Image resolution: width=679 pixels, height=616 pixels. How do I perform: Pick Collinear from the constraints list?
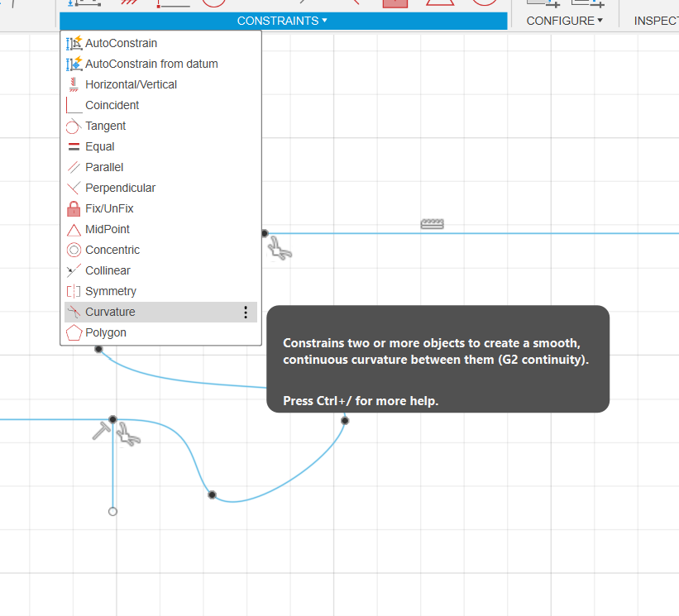coord(108,270)
